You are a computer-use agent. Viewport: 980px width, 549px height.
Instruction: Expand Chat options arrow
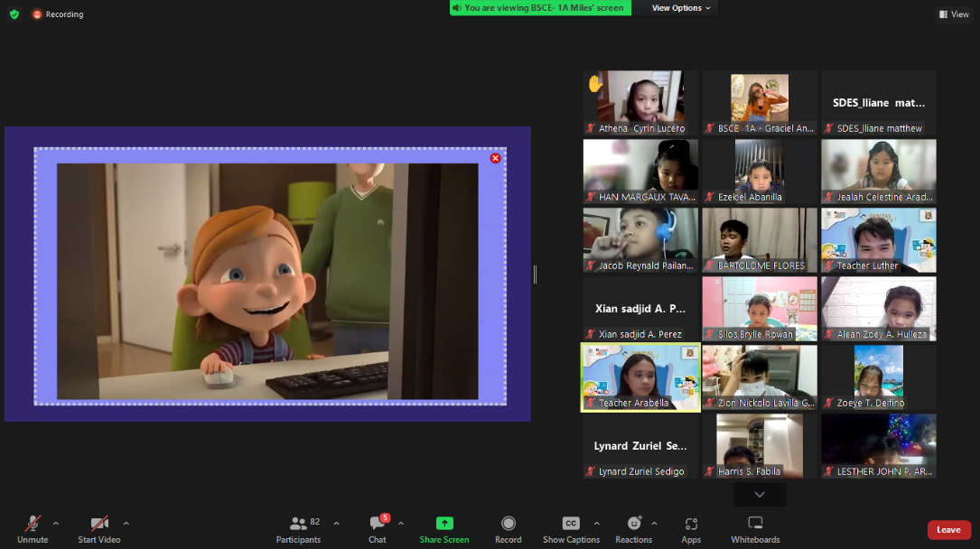coord(401,524)
